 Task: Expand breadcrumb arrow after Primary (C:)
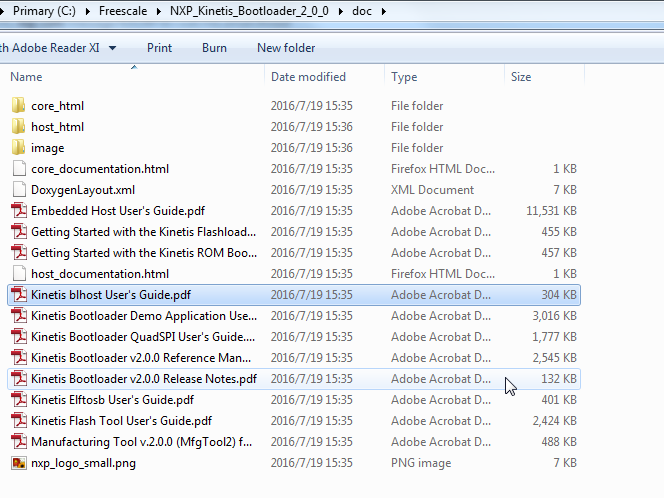[x=88, y=11]
